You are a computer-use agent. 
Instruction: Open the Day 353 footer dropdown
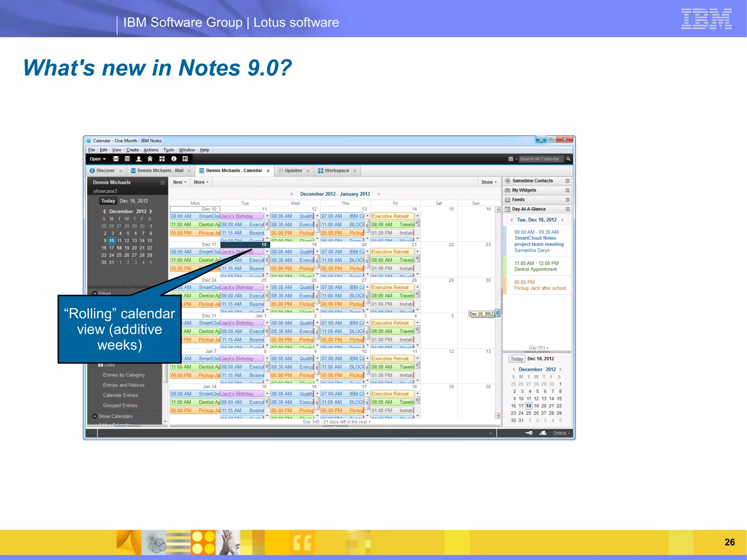(x=539, y=348)
